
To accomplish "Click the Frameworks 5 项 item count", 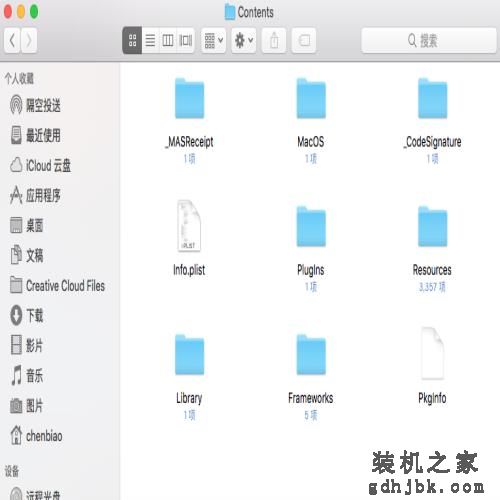I will point(311,415).
